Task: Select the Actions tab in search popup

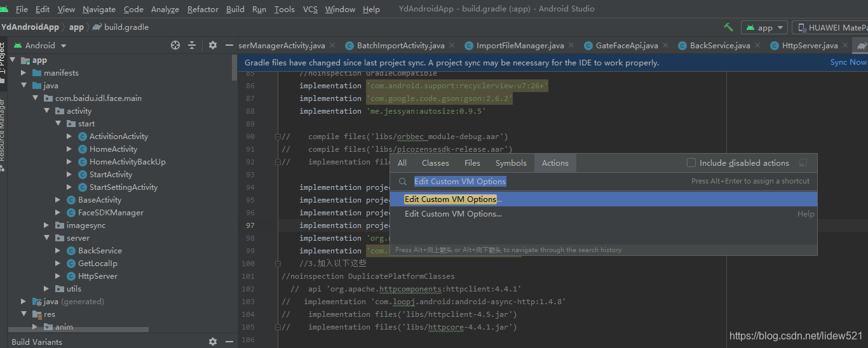Action: click(x=555, y=163)
